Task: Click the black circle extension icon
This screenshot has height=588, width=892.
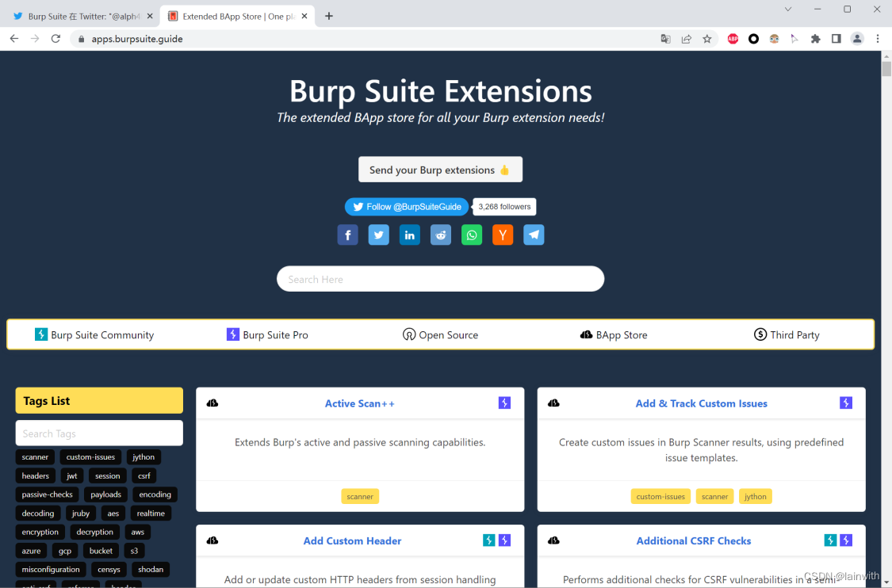Action: [753, 39]
